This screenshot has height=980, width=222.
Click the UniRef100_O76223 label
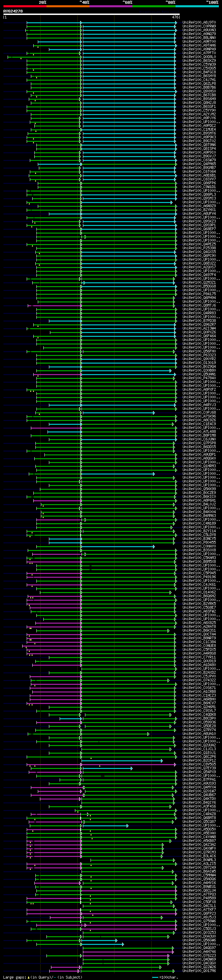(x=199, y=955)
